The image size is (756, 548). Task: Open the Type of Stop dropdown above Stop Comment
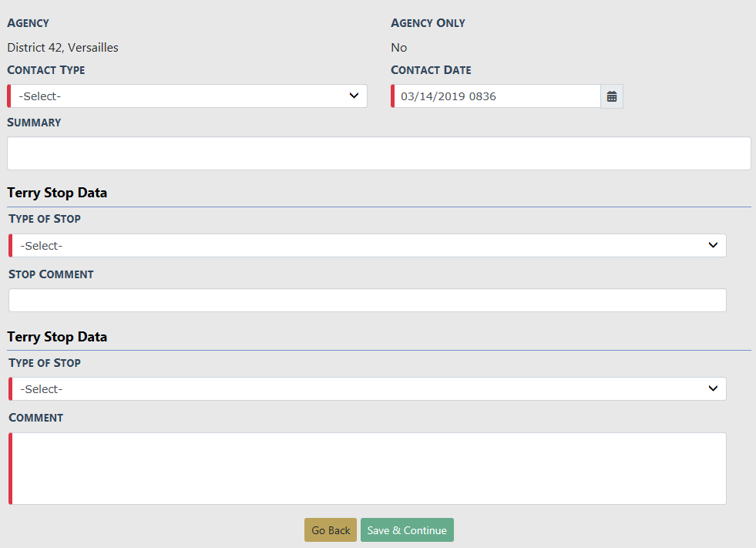click(x=368, y=246)
